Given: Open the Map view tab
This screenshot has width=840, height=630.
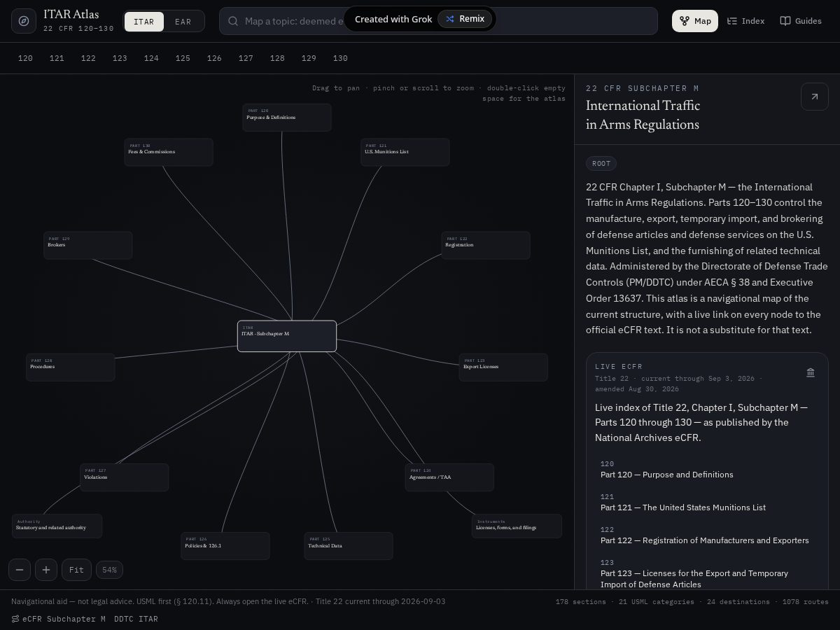Looking at the screenshot, I should (x=695, y=21).
